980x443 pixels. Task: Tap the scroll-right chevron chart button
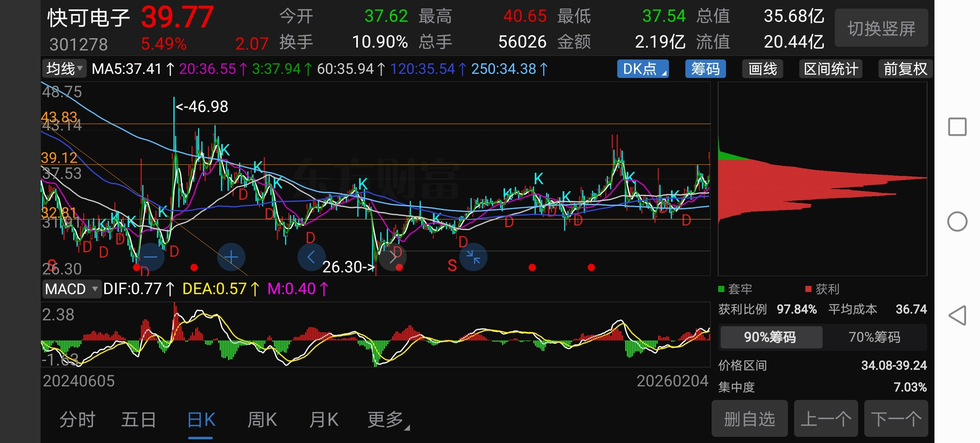click(x=393, y=257)
